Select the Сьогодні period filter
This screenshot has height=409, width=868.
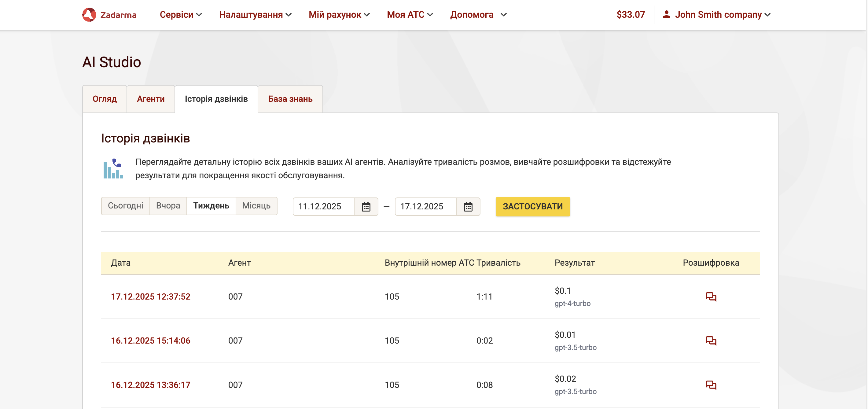(x=125, y=206)
